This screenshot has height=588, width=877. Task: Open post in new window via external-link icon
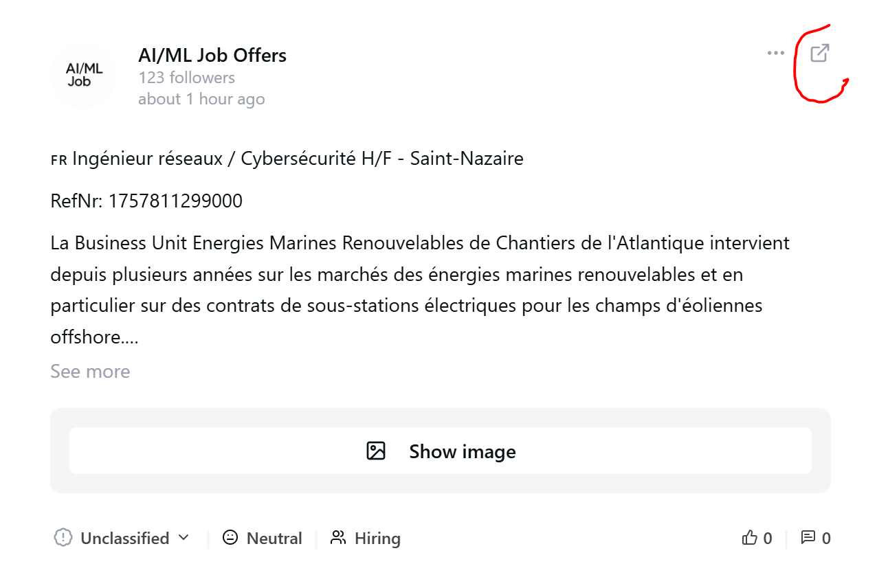pyautogui.click(x=819, y=53)
